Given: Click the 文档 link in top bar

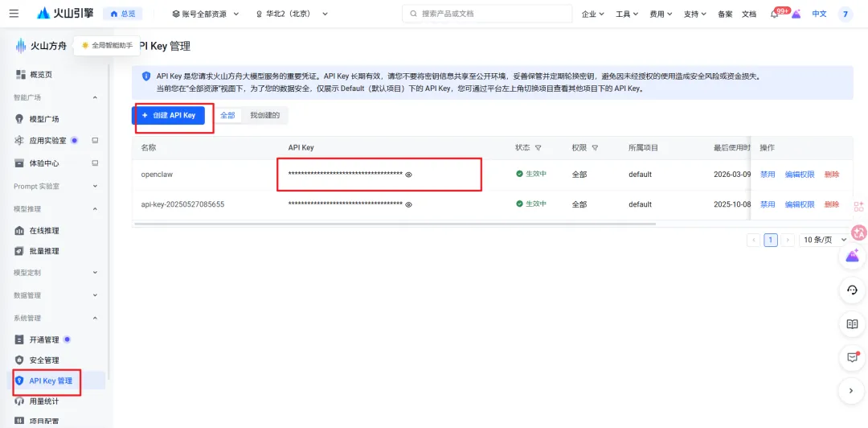Looking at the screenshot, I should click(748, 14).
